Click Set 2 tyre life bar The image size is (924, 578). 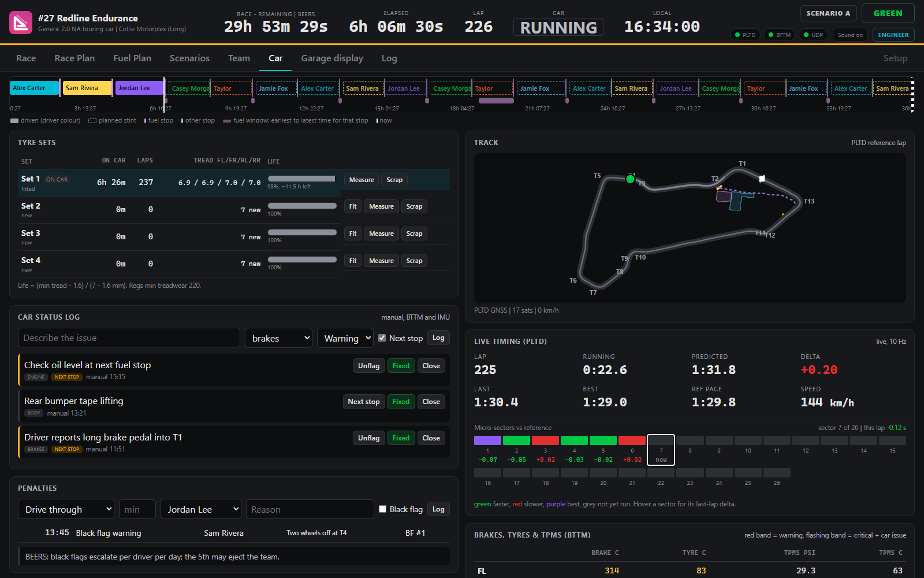point(301,206)
